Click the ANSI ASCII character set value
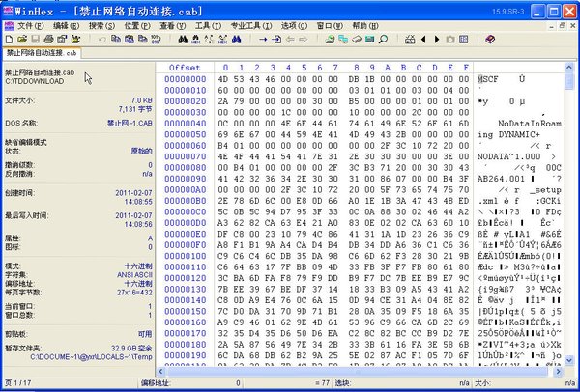Image resolution: width=580 pixels, height=392 pixels. tap(134, 275)
